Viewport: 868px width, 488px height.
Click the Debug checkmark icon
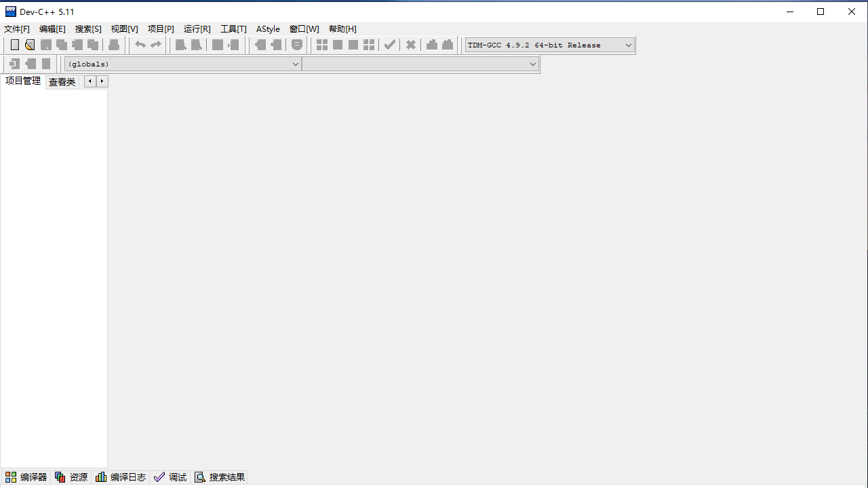tap(390, 45)
